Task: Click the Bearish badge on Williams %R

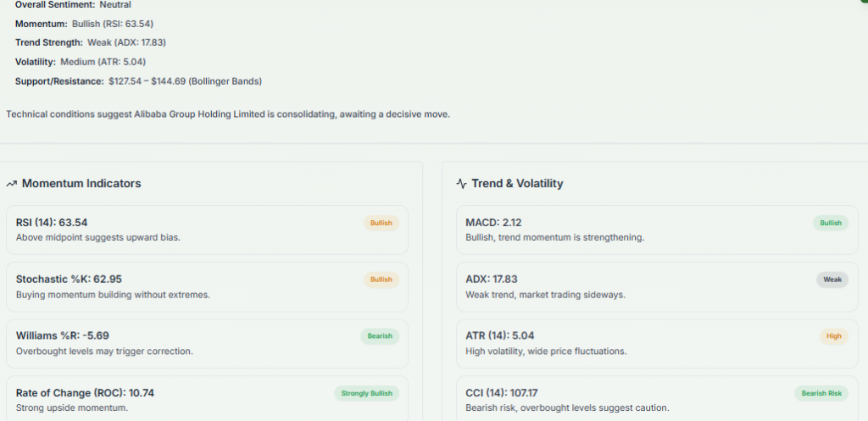Action: (x=380, y=335)
